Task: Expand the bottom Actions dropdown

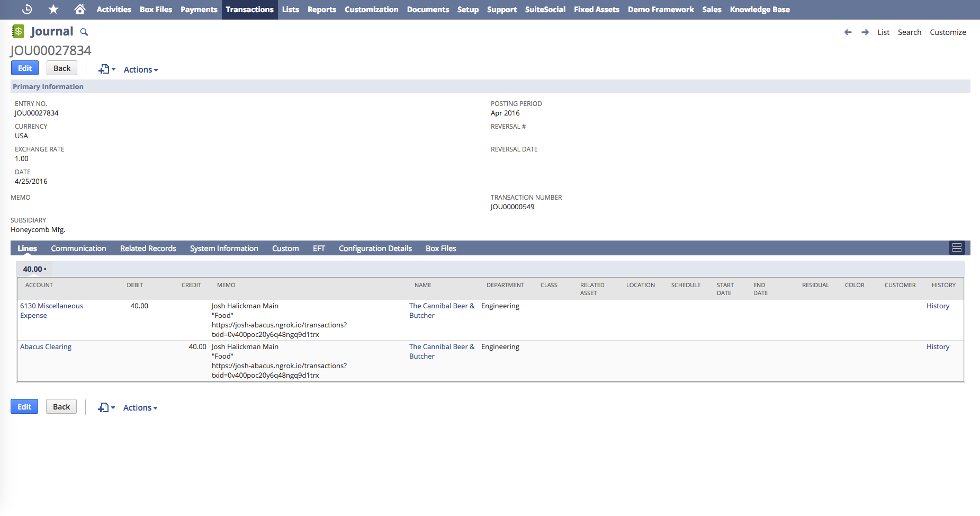Action: (x=140, y=408)
